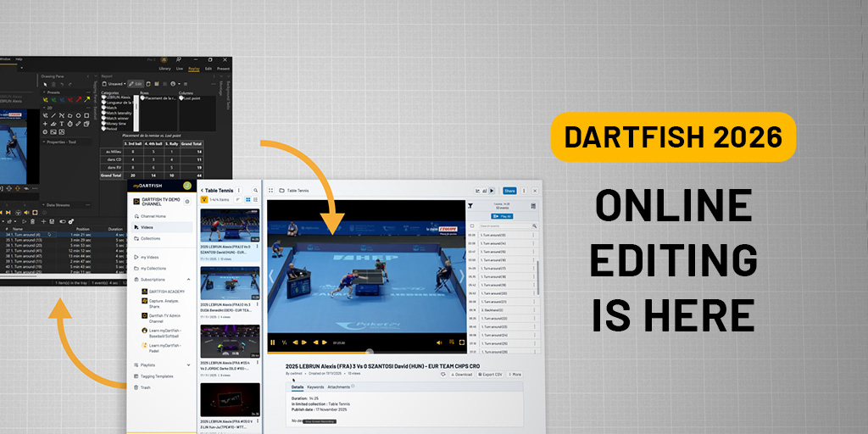
Task: Click the Download button below the video
Action: coord(461,374)
